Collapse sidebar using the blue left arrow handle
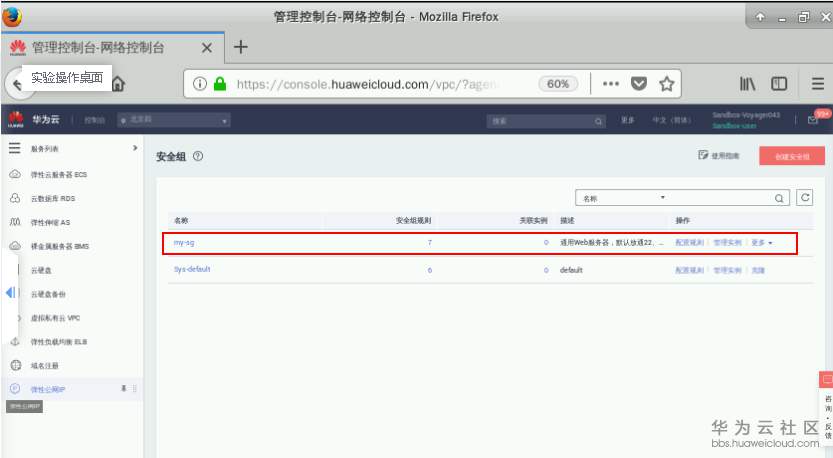Viewport: 833px width, 458px height. click(11, 292)
